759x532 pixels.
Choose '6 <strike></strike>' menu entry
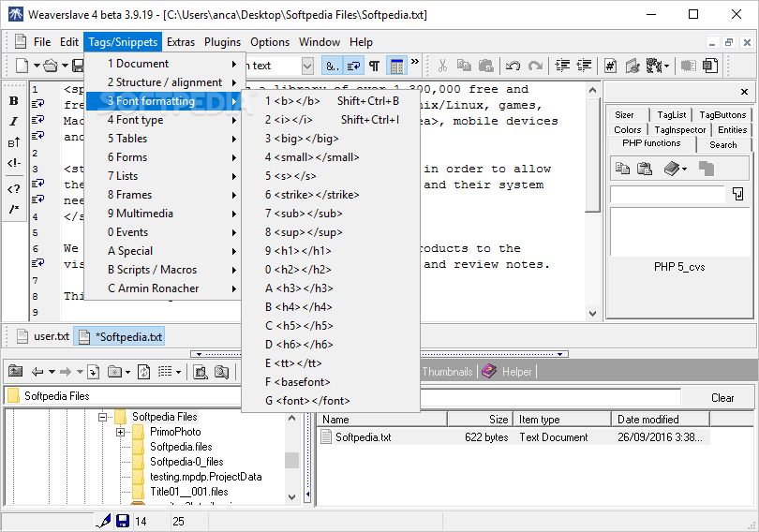331,195
